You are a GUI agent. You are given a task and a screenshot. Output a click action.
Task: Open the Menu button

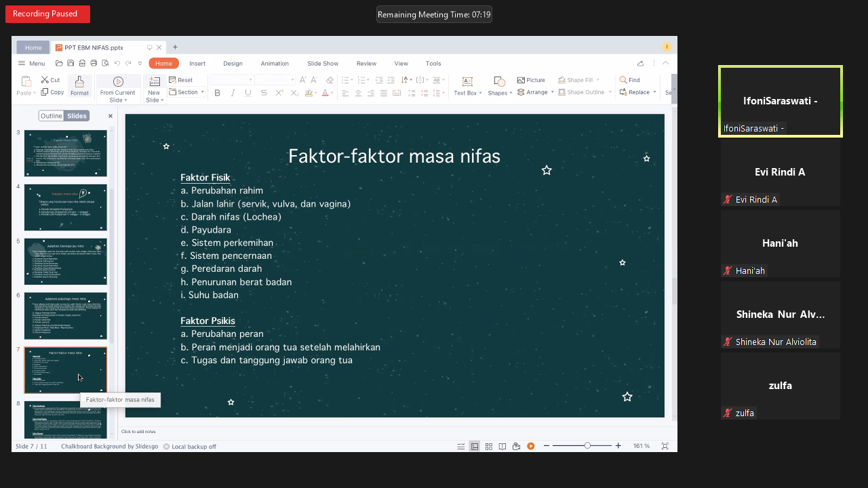33,64
